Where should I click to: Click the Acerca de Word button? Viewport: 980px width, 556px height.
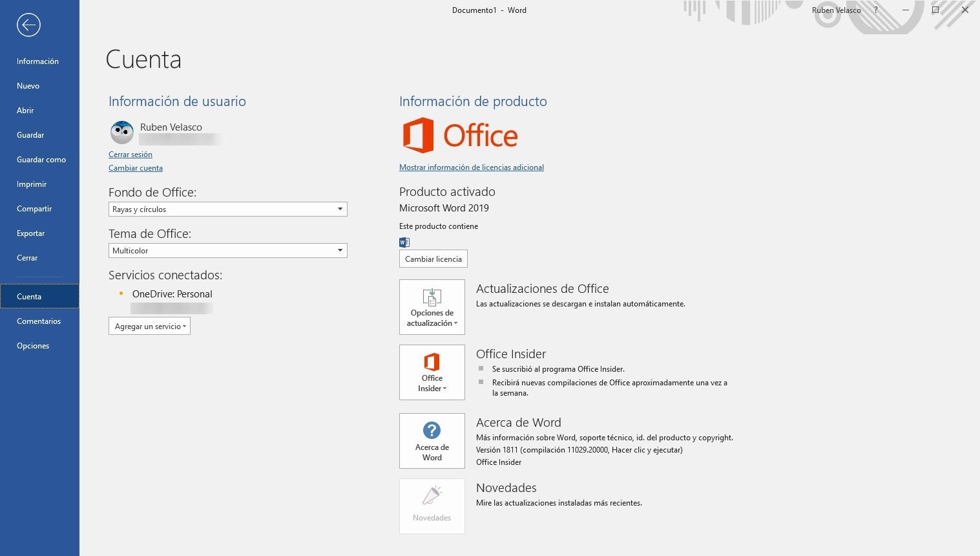pyautogui.click(x=432, y=441)
